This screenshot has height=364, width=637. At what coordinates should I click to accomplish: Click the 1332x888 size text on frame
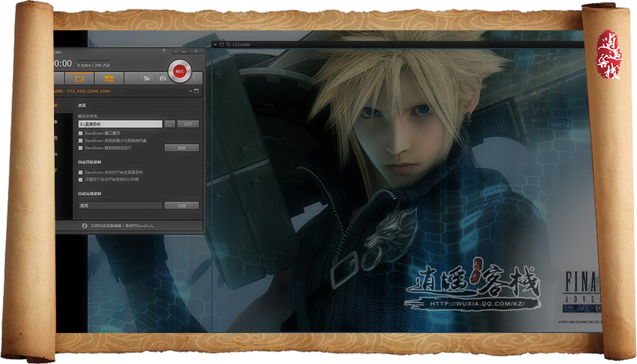coord(241,45)
